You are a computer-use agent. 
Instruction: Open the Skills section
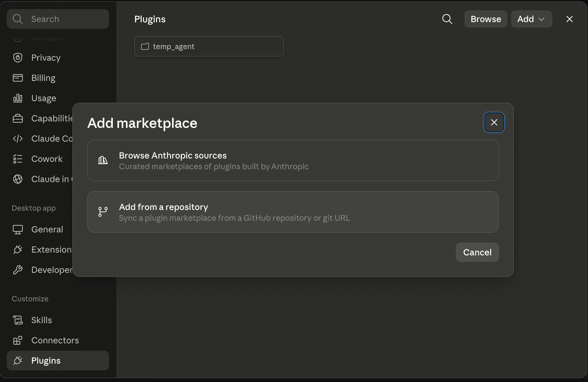click(58, 320)
